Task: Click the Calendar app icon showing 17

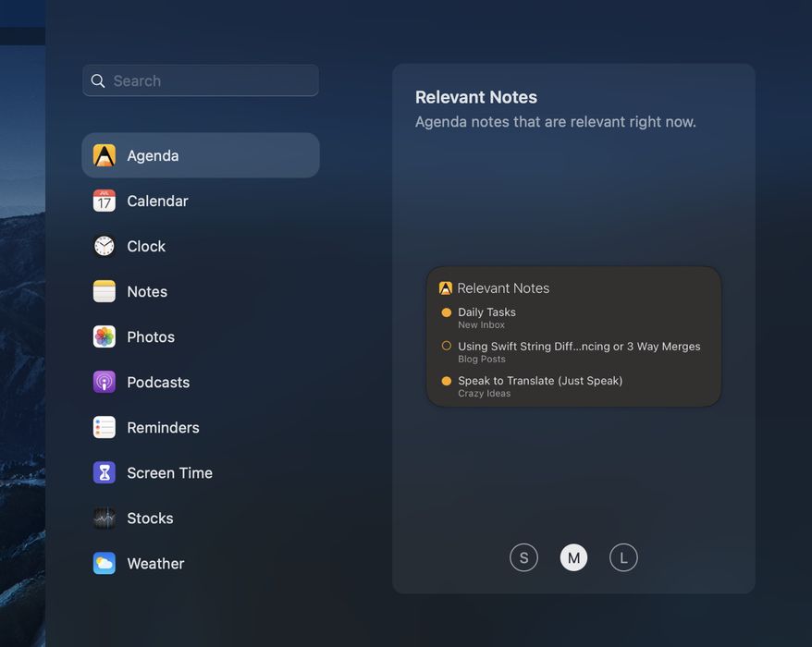Action: pos(105,201)
